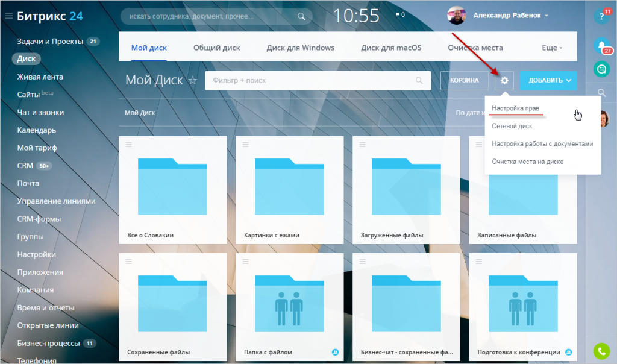
Task: Click Александр Рабенок's avatar photo
Action: (x=457, y=15)
